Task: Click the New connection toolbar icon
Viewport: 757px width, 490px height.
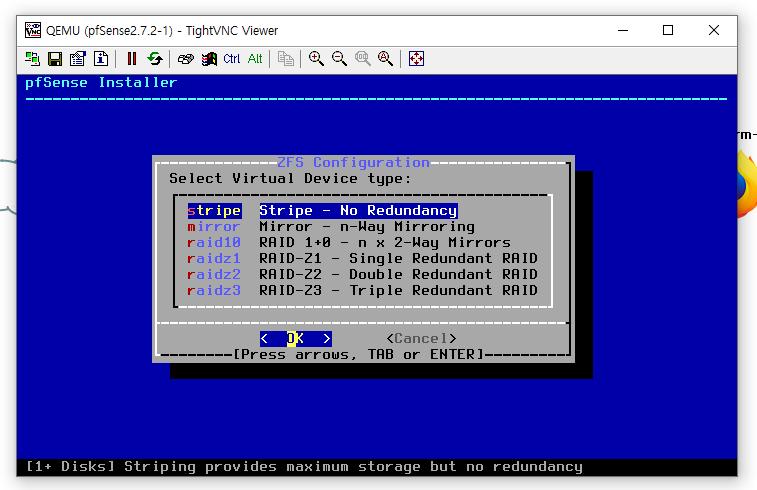Action: tap(32, 59)
